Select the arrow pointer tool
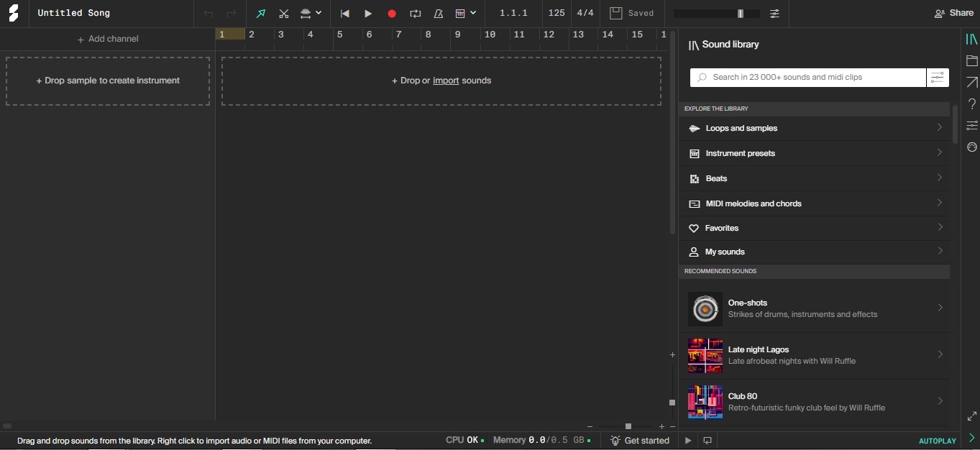The image size is (980, 450). [x=260, y=14]
